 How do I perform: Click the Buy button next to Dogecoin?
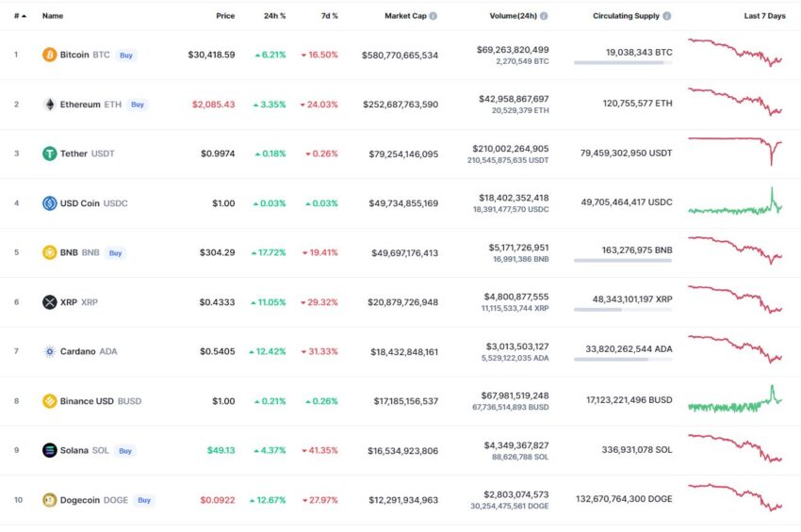coord(144,500)
